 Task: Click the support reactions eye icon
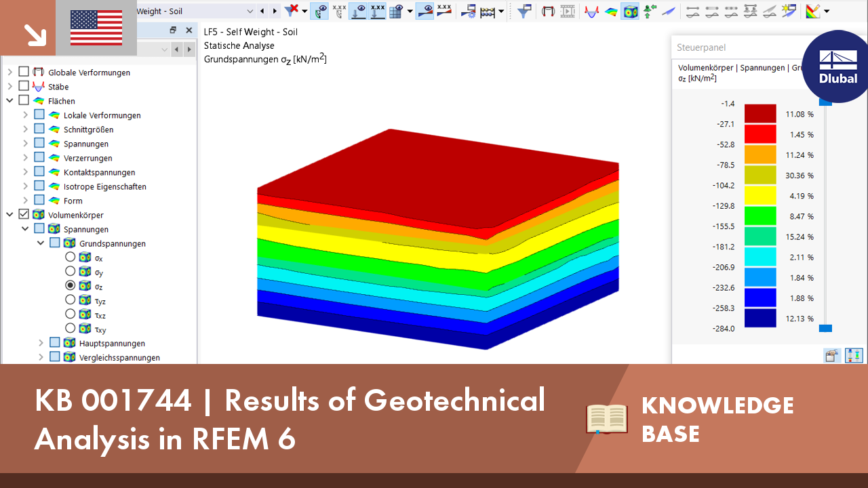pos(358,11)
